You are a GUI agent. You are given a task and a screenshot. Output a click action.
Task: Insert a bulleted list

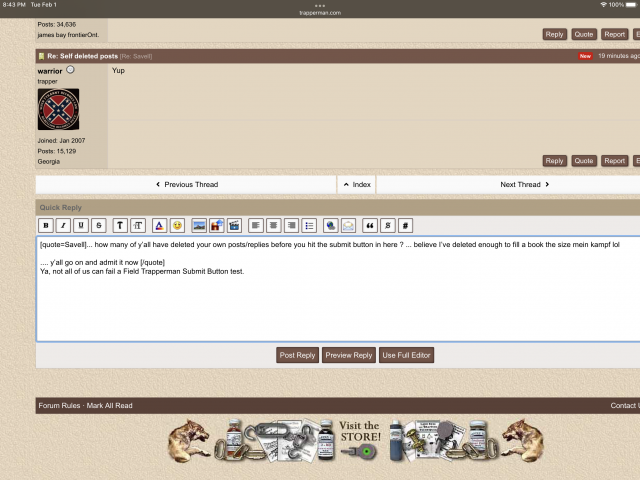(309, 225)
